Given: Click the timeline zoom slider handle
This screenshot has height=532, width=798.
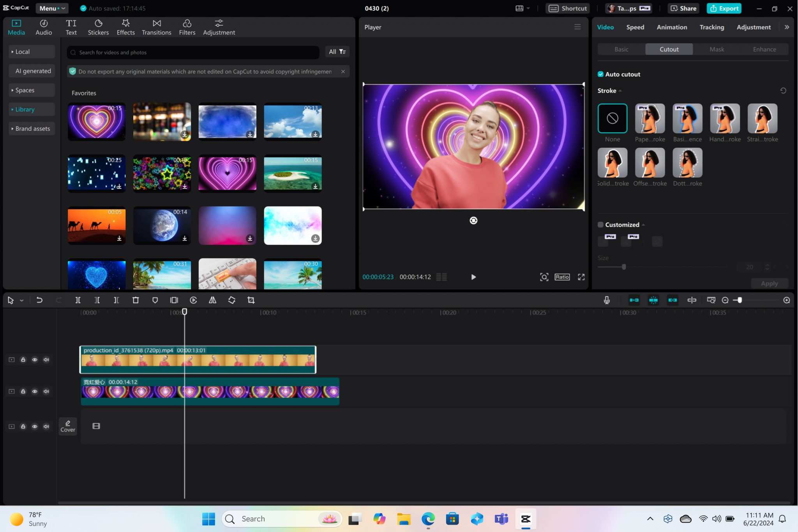Looking at the screenshot, I should pyautogui.click(x=740, y=300).
